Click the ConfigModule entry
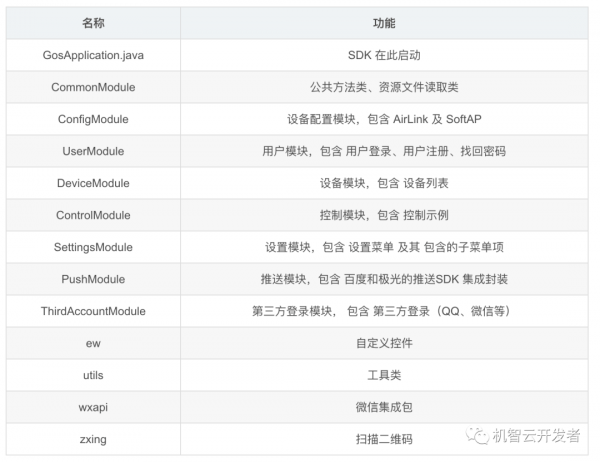 93,119
